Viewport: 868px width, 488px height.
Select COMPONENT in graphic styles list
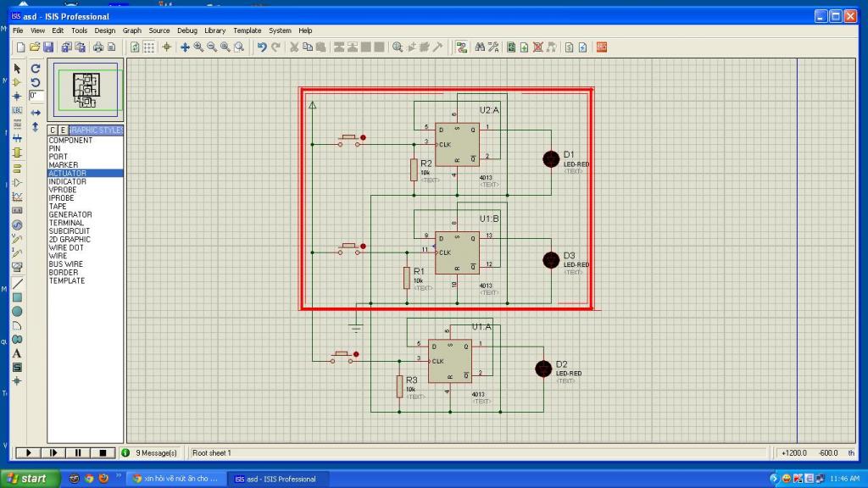(70, 141)
